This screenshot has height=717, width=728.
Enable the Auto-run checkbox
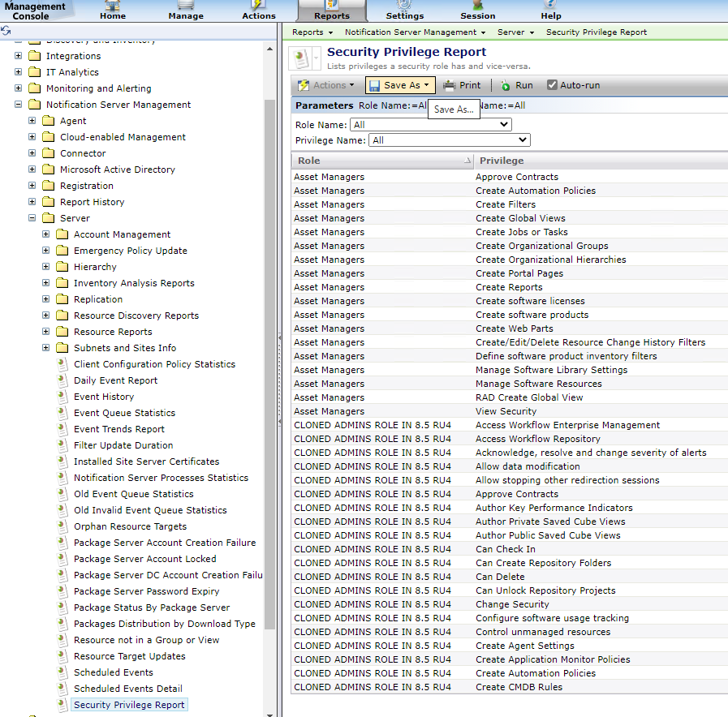pyautogui.click(x=552, y=84)
